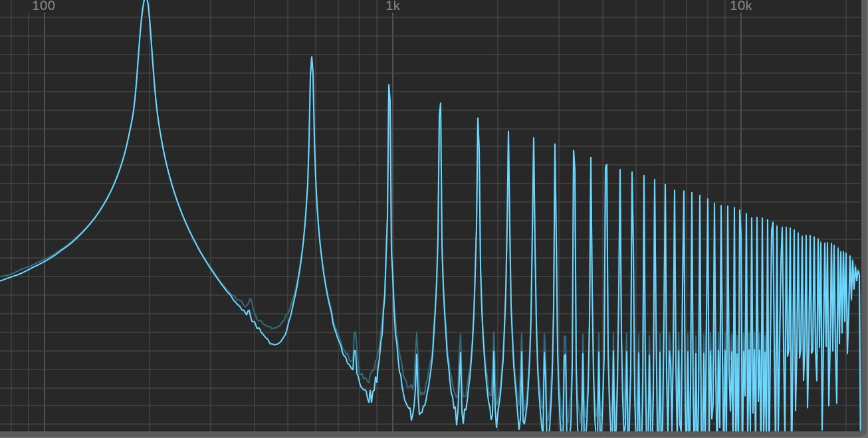Click the top edge of the clipped fundamental peak
868x438 pixels.
pyautogui.click(x=146, y=1)
